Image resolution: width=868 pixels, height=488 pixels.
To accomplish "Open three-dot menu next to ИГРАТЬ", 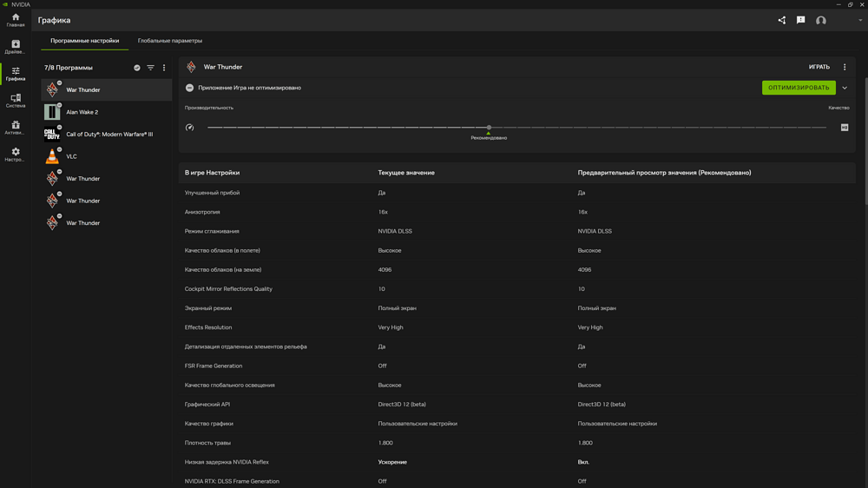I will (x=845, y=67).
